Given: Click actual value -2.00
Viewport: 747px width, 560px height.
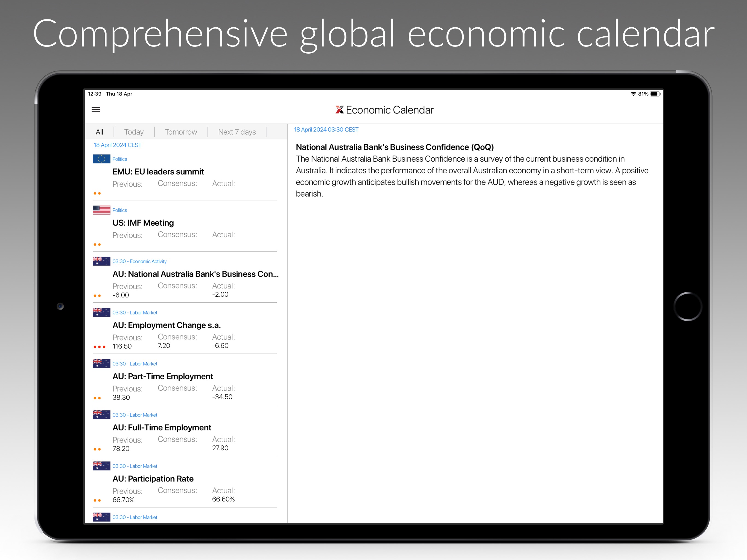Looking at the screenshot, I should [220, 294].
